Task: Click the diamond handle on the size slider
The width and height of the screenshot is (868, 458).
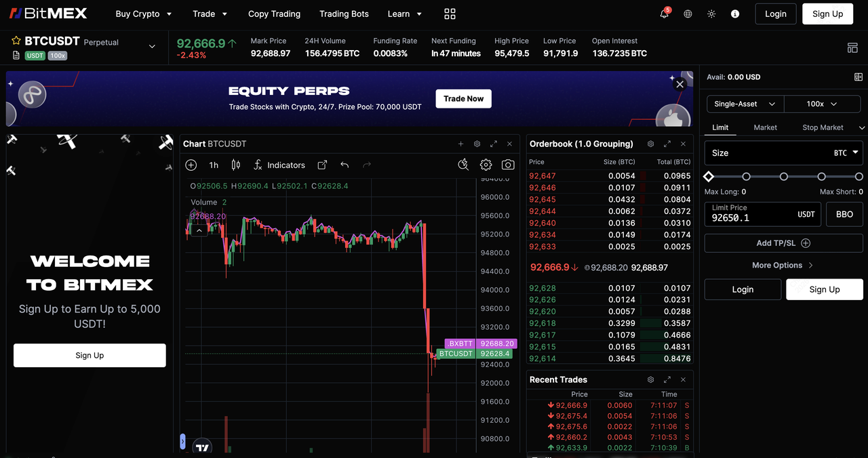Action: tap(709, 177)
